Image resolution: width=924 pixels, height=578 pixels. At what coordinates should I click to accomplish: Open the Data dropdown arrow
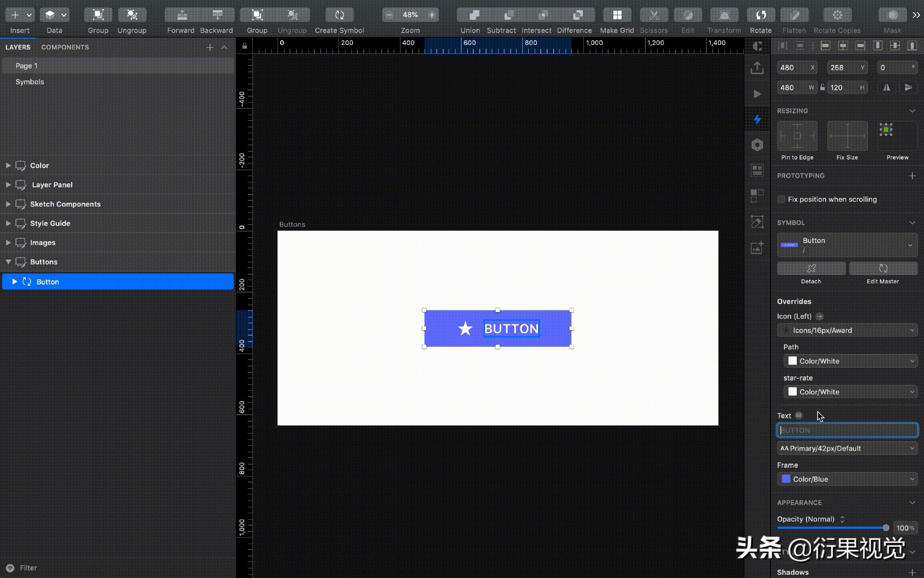coord(64,15)
